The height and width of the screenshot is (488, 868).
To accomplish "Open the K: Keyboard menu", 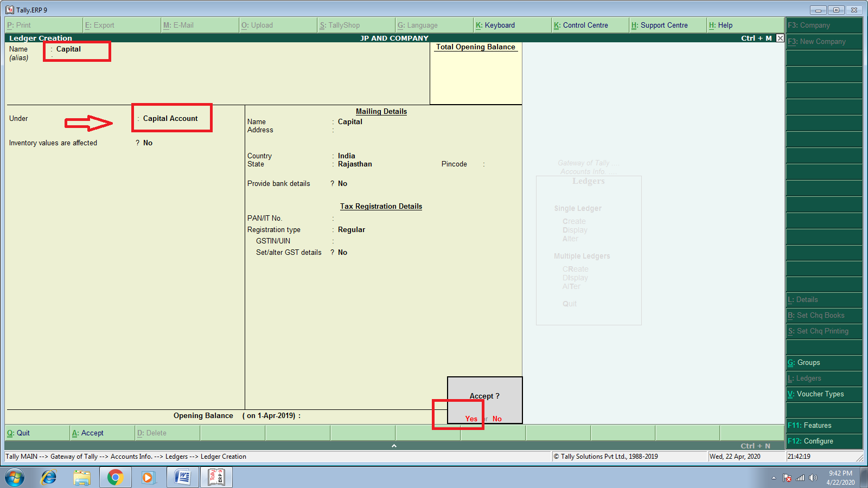I will 513,25.
